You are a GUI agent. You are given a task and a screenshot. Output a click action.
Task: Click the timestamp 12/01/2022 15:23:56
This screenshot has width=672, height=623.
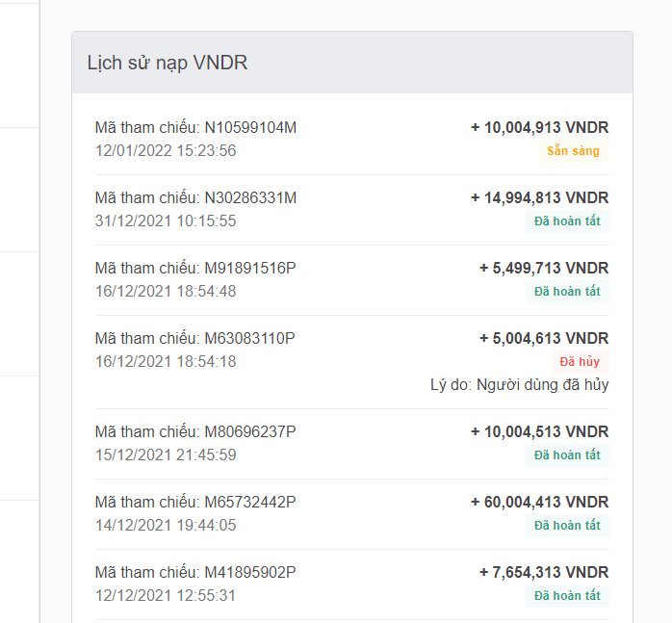click(166, 150)
